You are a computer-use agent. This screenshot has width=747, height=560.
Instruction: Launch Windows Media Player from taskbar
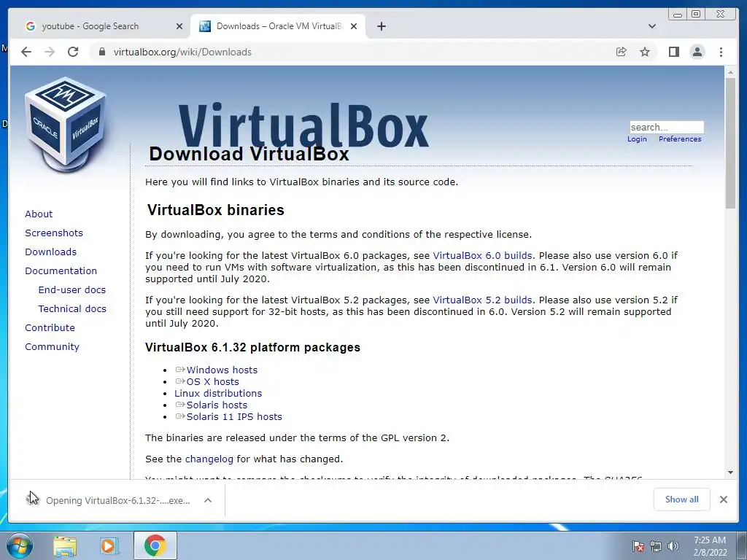[x=108, y=546]
